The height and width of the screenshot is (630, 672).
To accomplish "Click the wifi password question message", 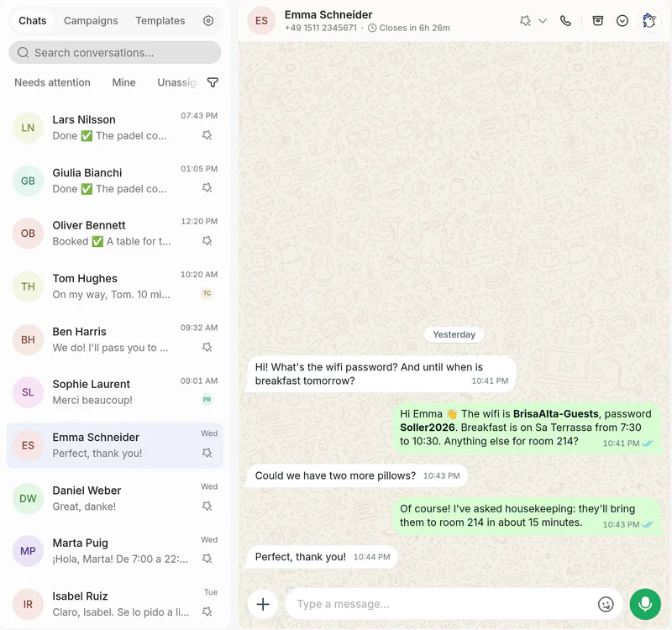I will coord(381,374).
